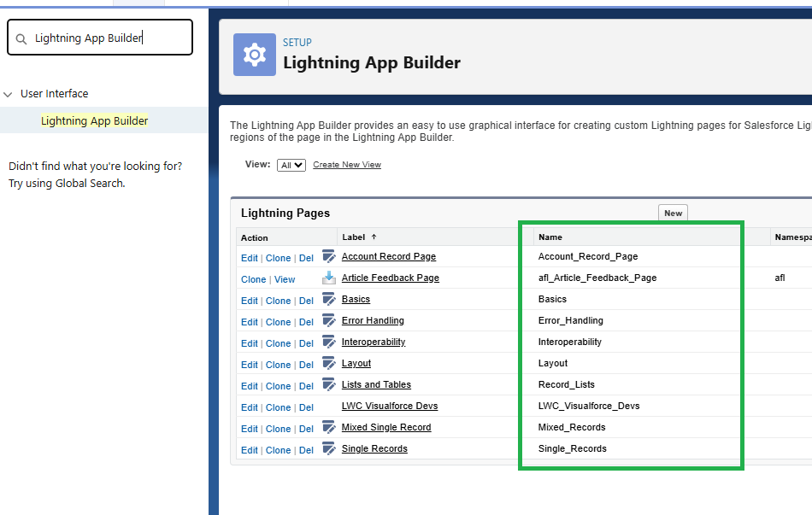
Task: Click the Label column header
Action: [x=354, y=237]
